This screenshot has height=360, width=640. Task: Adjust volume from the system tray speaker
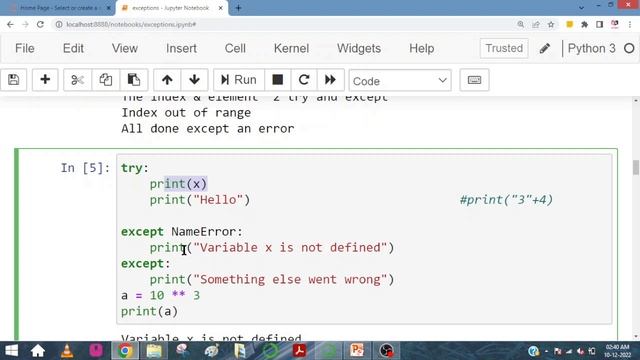[x=580, y=351]
